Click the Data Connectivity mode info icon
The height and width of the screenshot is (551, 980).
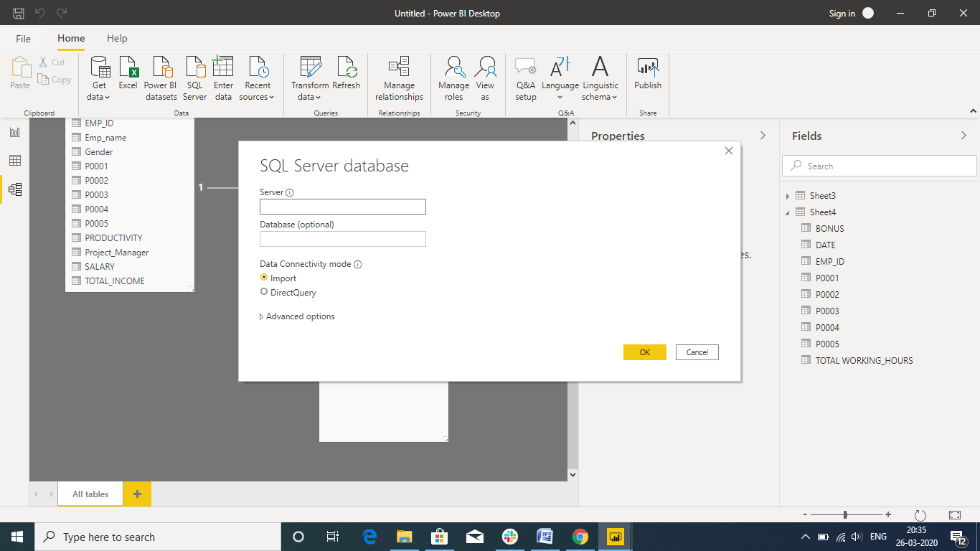357,264
